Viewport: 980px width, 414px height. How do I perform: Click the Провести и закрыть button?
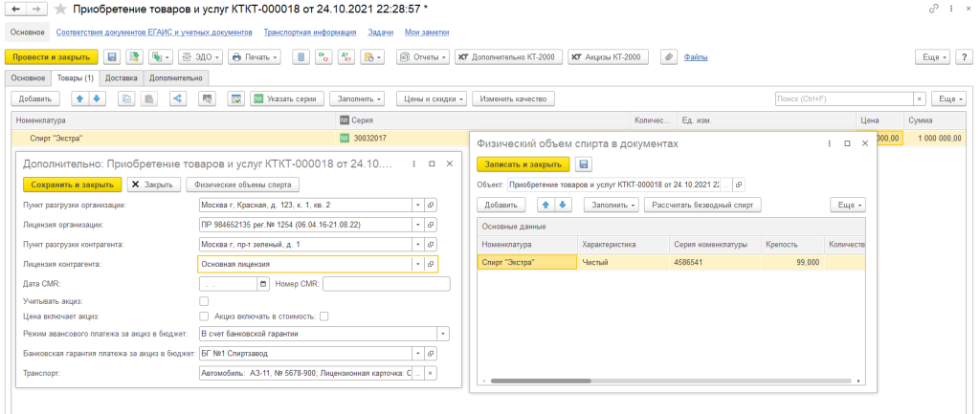[53, 57]
